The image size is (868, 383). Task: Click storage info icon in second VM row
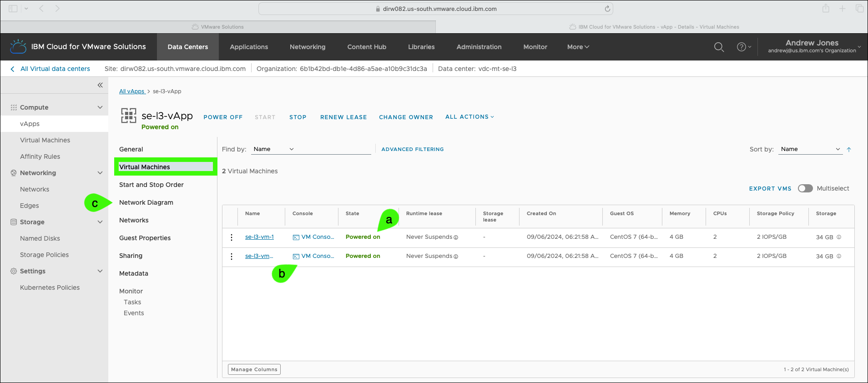coord(839,256)
